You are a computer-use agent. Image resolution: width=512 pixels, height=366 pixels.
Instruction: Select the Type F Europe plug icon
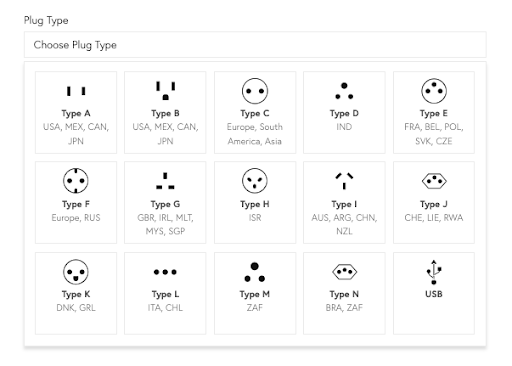[x=76, y=181]
